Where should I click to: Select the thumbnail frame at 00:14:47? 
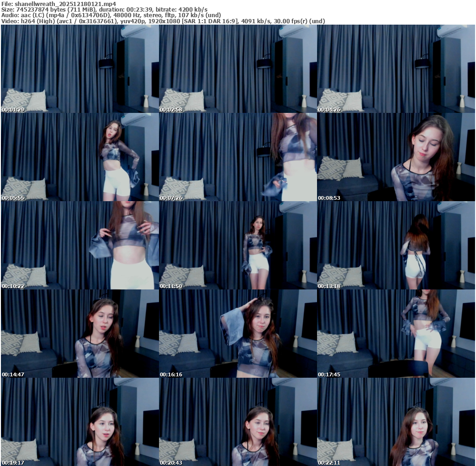tap(80, 334)
